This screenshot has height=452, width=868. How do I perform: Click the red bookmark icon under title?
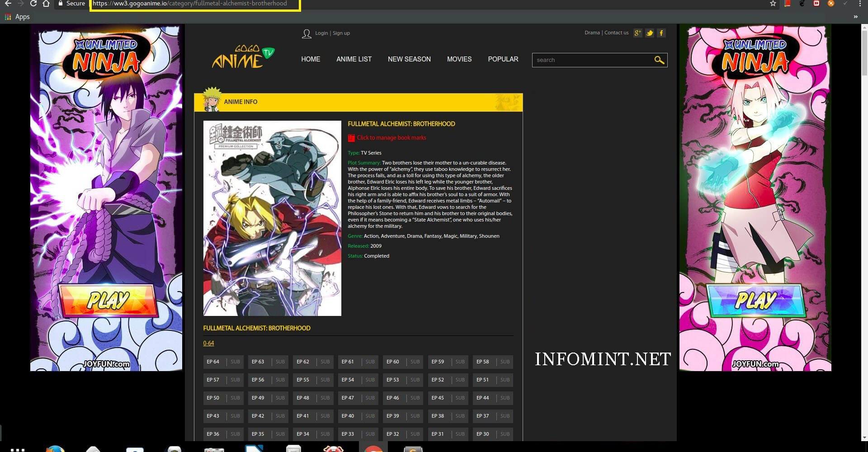[x=351, y=138]
